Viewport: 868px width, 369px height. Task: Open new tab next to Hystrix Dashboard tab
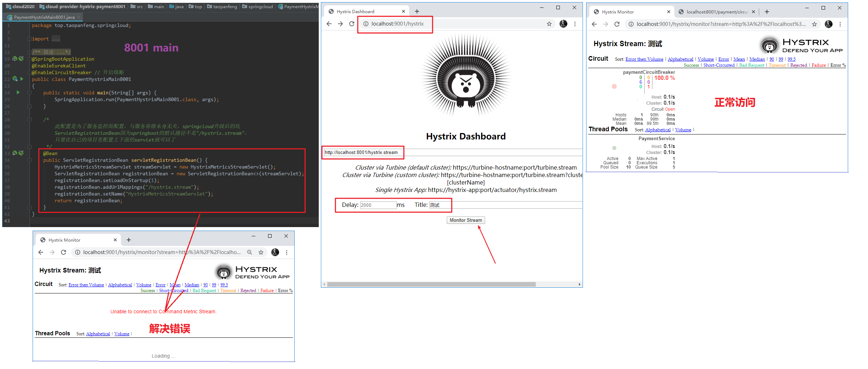tap(417, 11)
